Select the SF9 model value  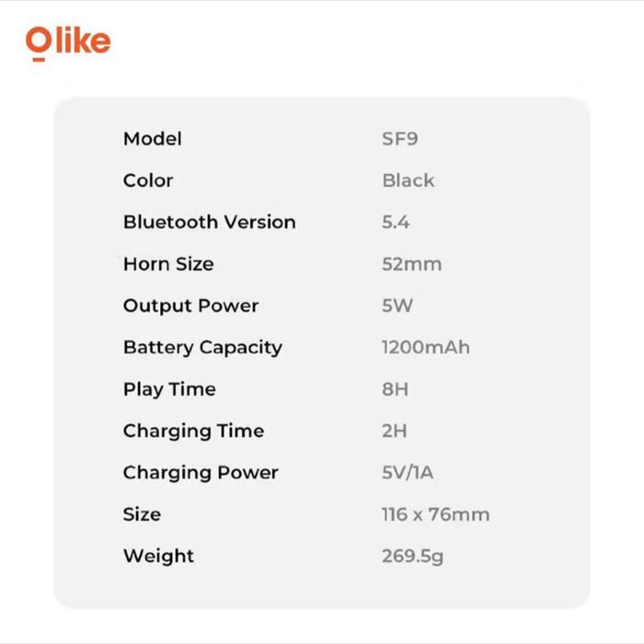(400, 139)
